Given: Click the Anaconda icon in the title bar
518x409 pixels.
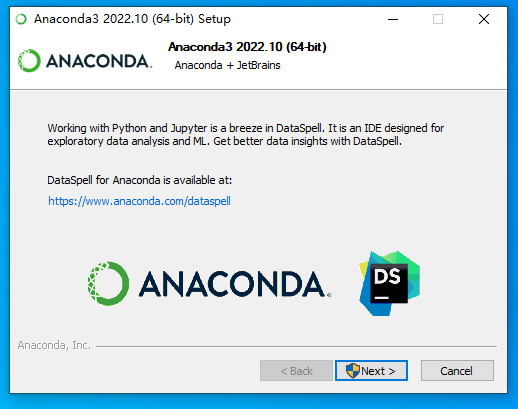Looking at the screenshot, I should [x=21, y=19].
